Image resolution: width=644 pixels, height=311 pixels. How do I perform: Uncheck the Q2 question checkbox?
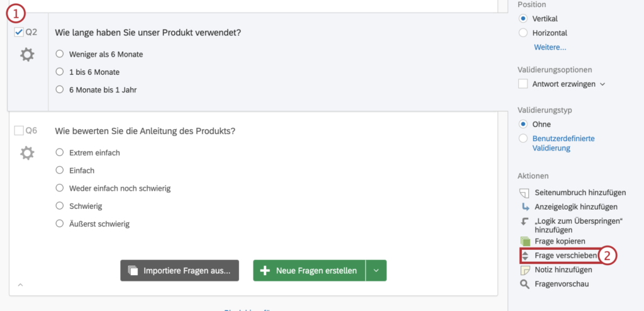(19, 32)
